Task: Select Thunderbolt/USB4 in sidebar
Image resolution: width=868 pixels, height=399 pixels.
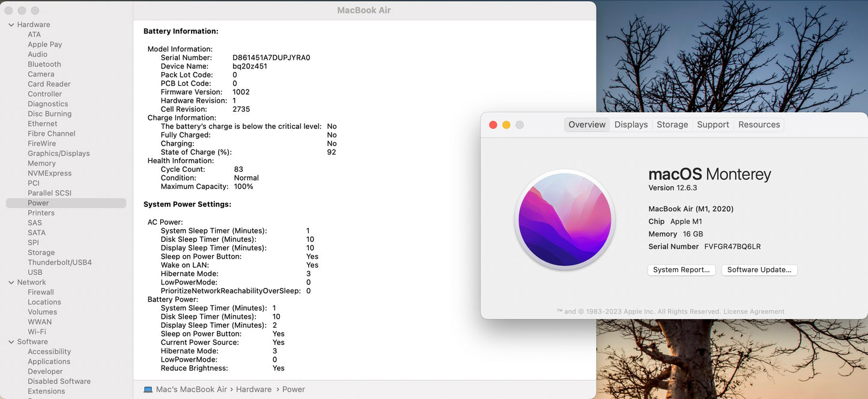Action: [59, 262]
